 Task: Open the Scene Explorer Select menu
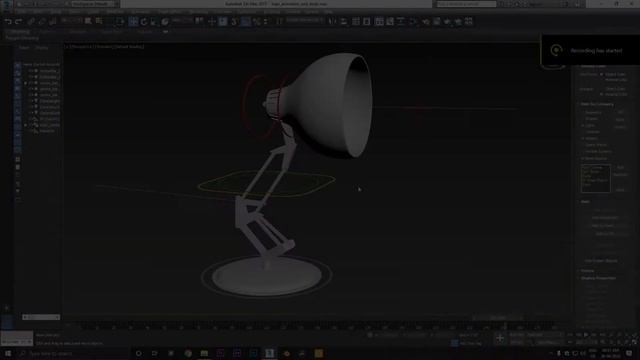tap(24, 48)
